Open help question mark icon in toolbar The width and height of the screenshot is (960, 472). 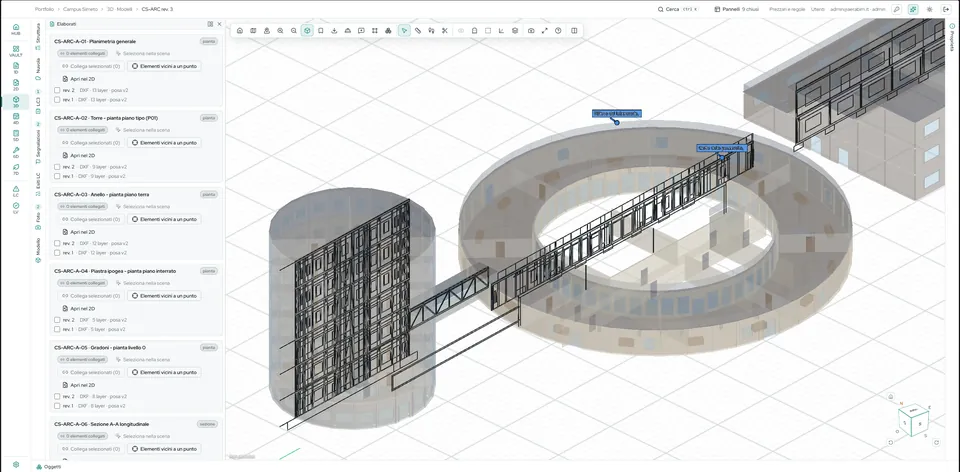[x=558, y=31]
